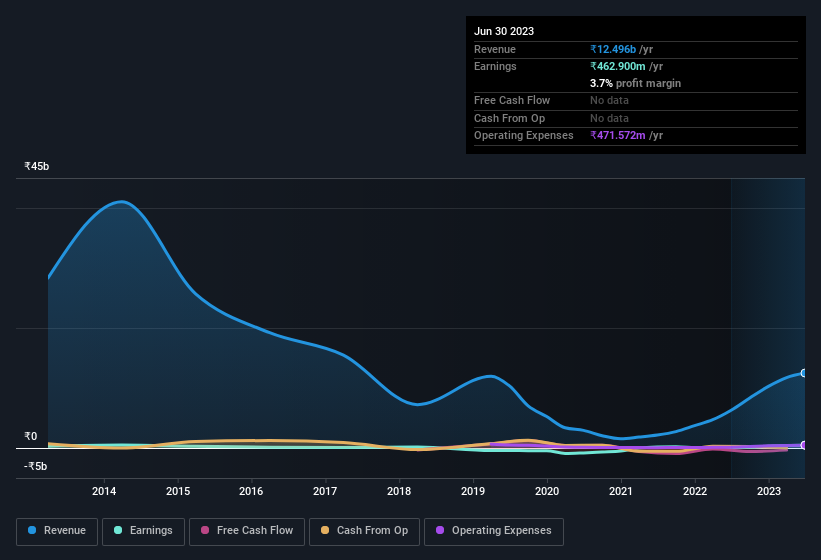Click the 2015 x-axis label
The image size is (821, 560).
(x=178, y=491)
